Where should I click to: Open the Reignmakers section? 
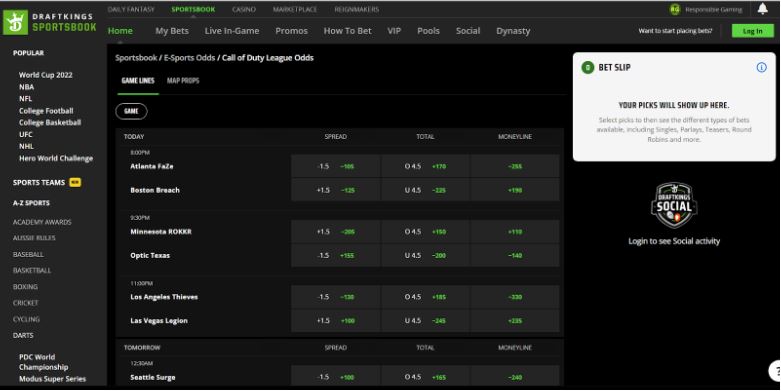pyautogui.click(x=357, y=9)
